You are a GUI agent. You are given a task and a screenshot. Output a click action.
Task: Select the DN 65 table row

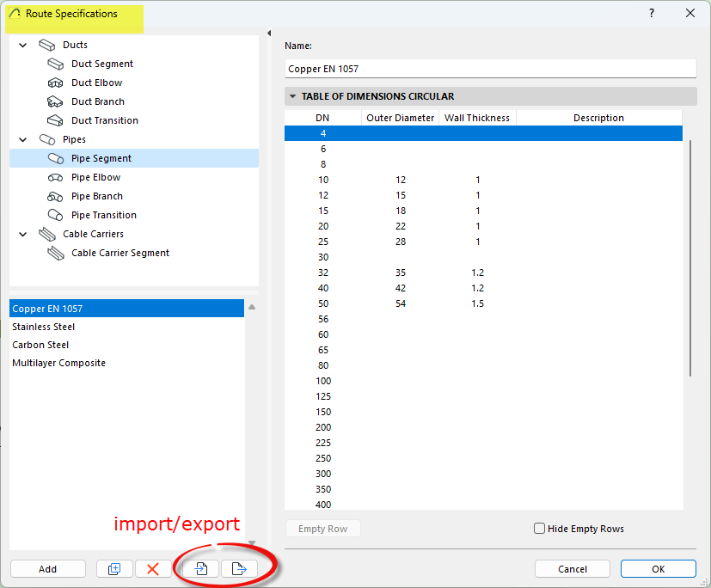483,350
